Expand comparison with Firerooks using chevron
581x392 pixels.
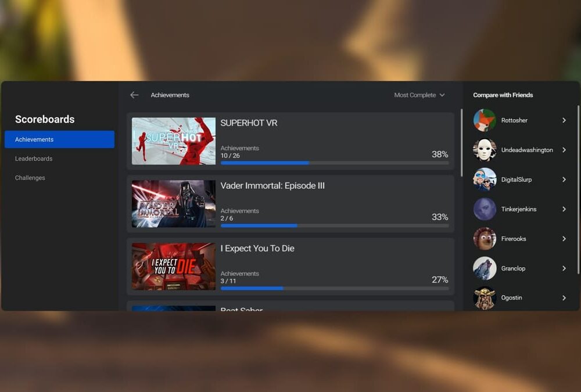tap(564, 239)
